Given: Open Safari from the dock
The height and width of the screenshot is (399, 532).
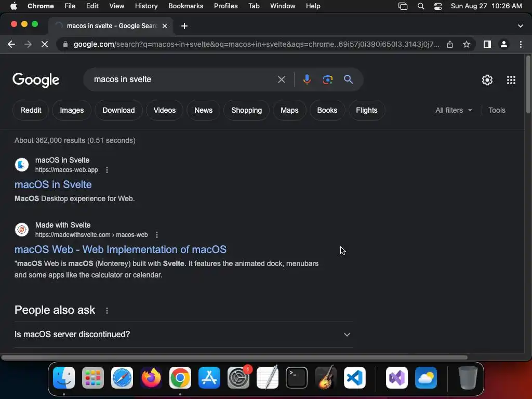Looking at the screenshot, I should (122, 378).
